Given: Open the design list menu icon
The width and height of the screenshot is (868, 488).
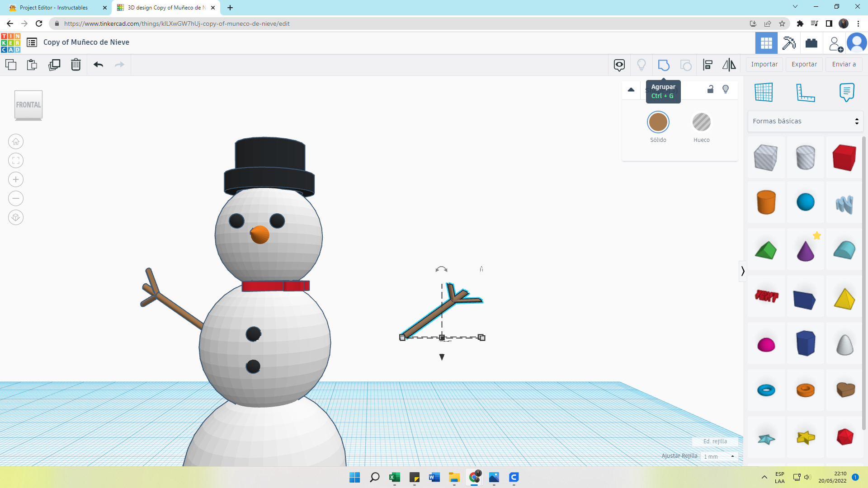Looking at the screenshot, I should tap(32, 42).
